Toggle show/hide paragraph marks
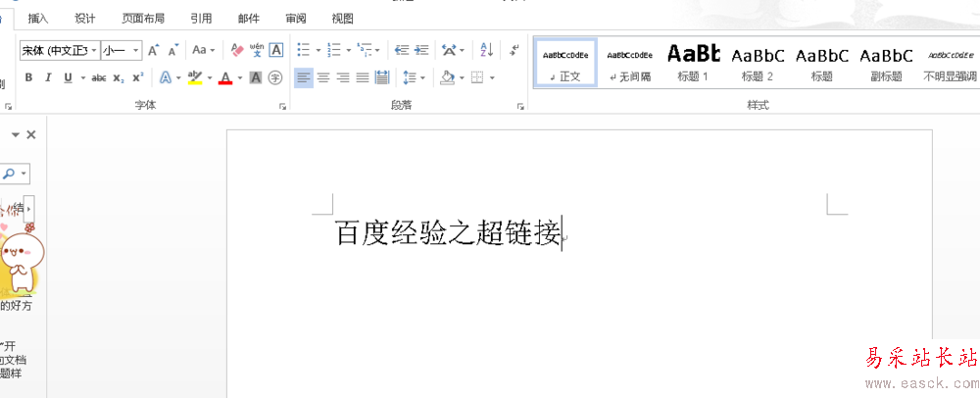980x398 pixels. click(x=514, y=50)
